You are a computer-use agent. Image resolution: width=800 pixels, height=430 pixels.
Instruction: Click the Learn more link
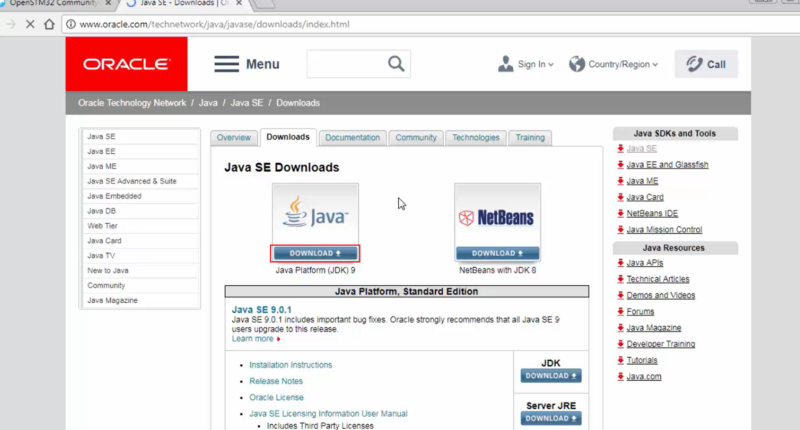253,339
